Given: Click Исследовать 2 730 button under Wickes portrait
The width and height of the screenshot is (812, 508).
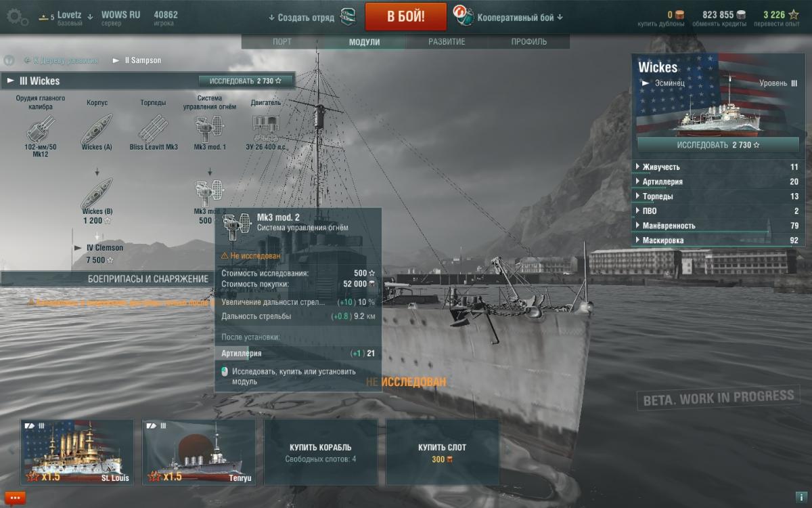Looking at the screenshot, I should [718, 145].
